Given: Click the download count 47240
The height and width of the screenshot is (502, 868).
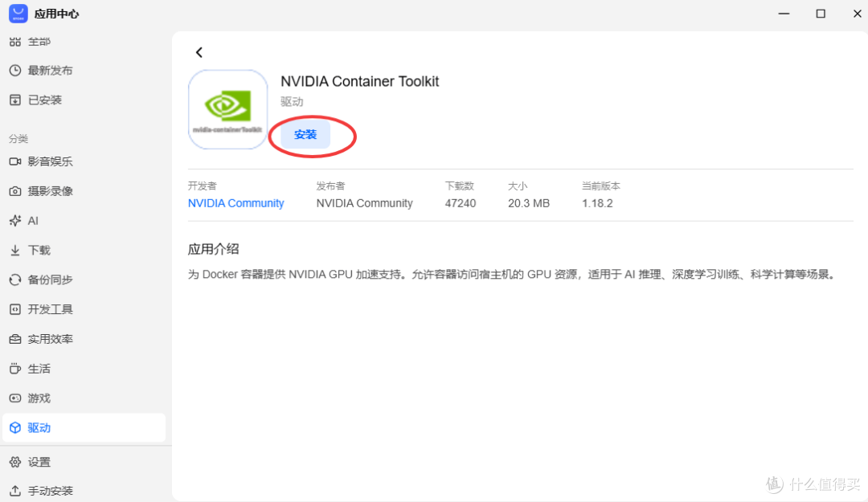Looking at the screenshot, I should [461, 203].
